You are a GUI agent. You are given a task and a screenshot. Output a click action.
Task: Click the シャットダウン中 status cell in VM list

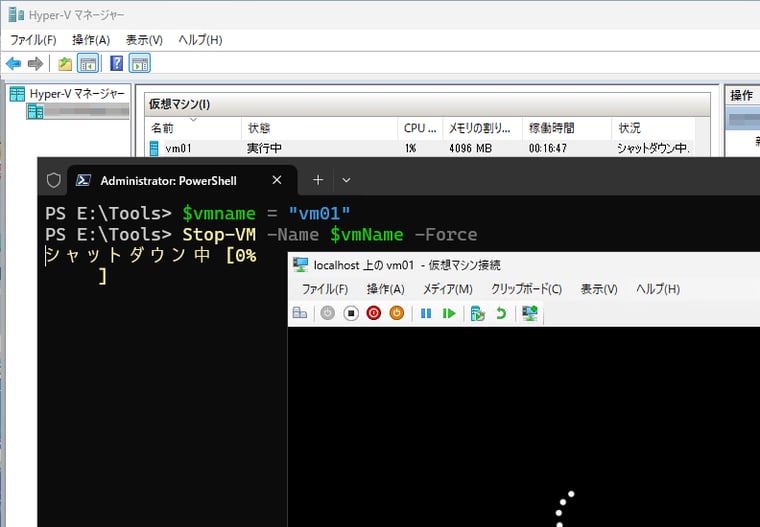(653, 148)
